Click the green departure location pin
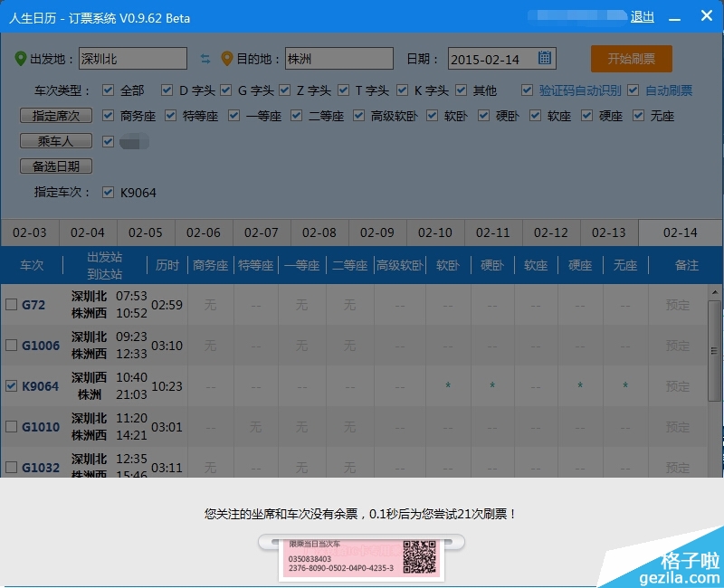Viewport: 724px width, 588px height. pos(21,59)
